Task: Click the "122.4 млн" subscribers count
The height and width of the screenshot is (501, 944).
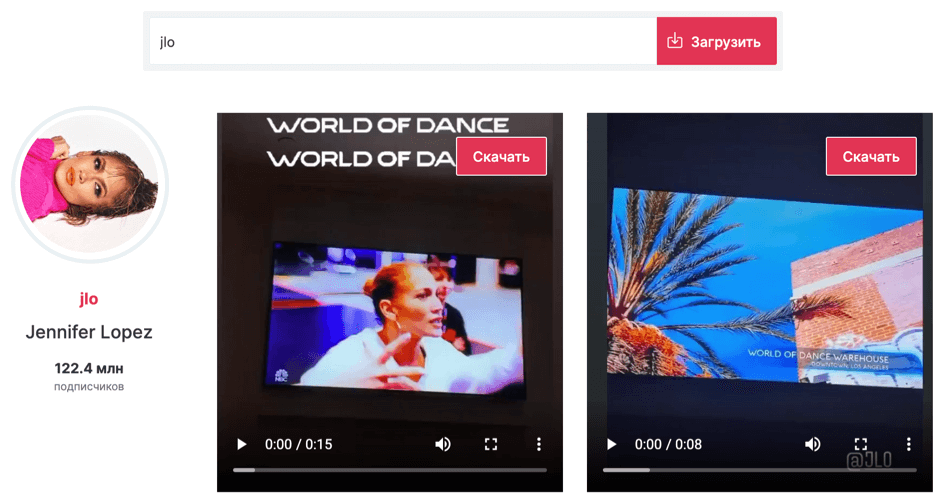Action: 88,368
